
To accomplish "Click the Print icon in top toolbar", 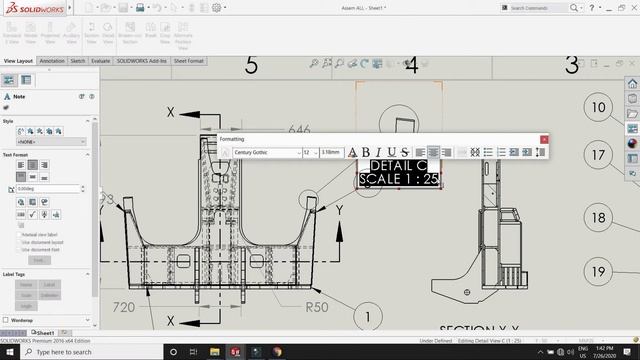I will (140, 7).
